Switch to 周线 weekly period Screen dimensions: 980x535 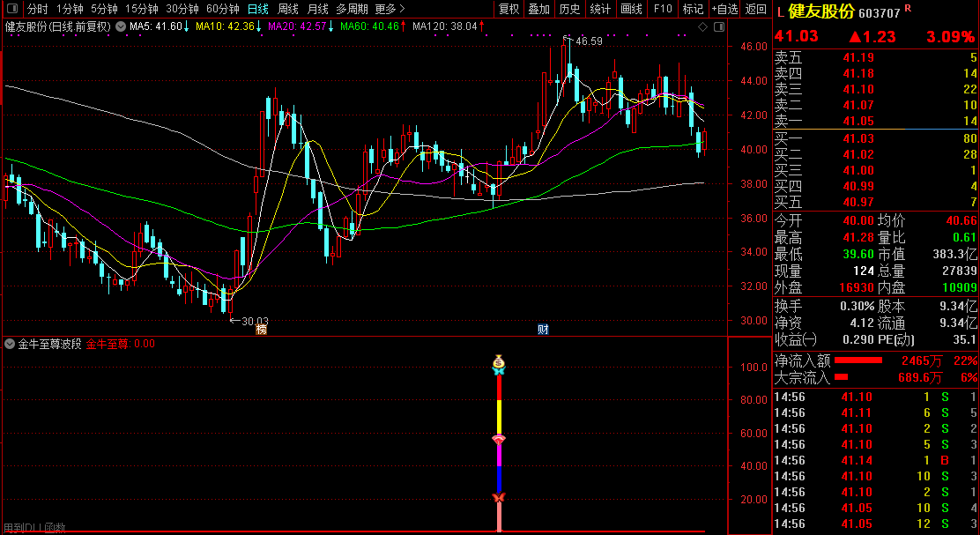288,9
